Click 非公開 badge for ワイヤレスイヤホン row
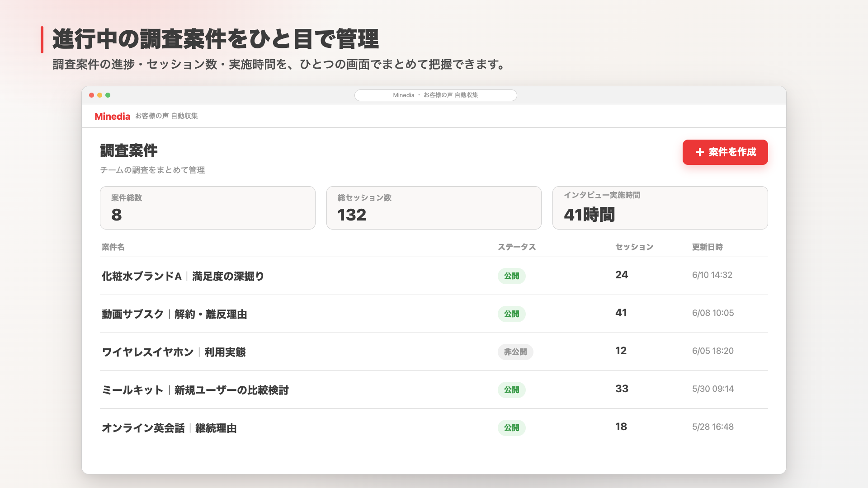 pyautogui.click(x=515, y=352)
